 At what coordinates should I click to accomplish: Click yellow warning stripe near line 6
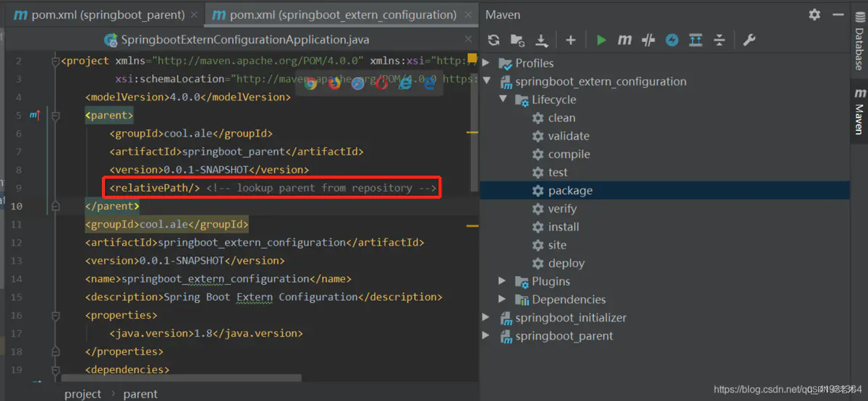point(472,133)
